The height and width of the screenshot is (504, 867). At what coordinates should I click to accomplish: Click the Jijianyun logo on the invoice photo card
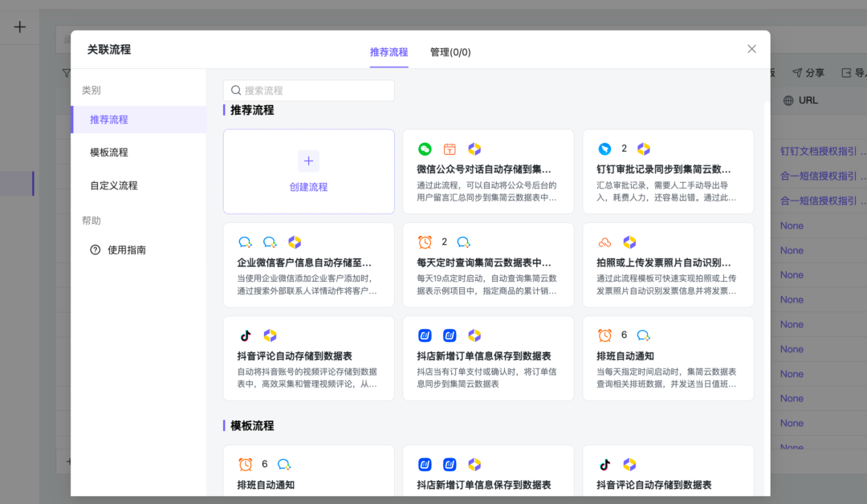point(629,242)
